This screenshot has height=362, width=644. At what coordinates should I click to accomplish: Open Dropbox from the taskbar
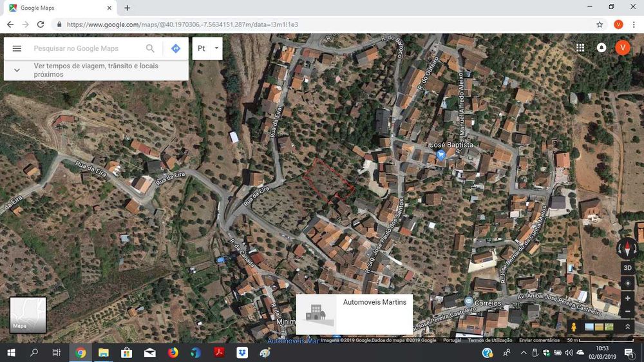tap(242, 352)
